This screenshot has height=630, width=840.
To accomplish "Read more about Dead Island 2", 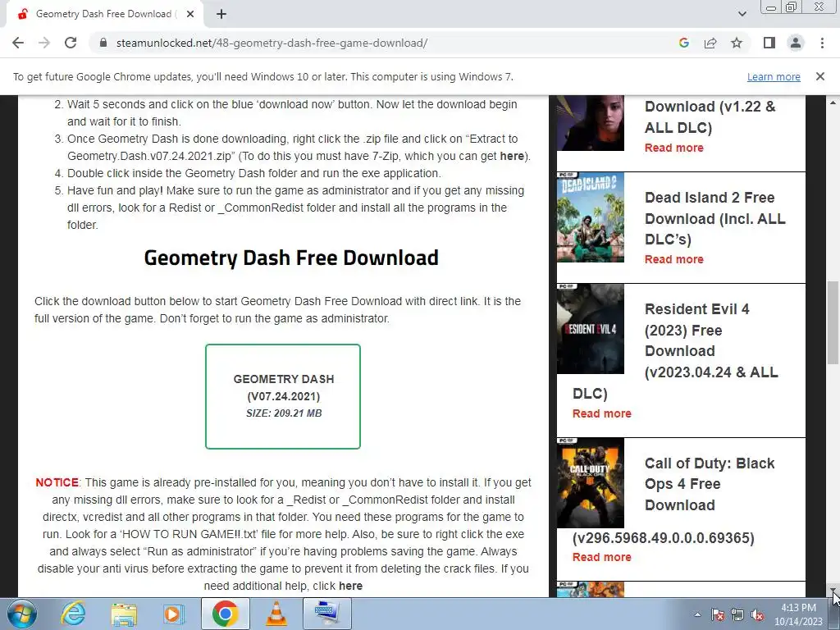I will [x=674, y=259].
